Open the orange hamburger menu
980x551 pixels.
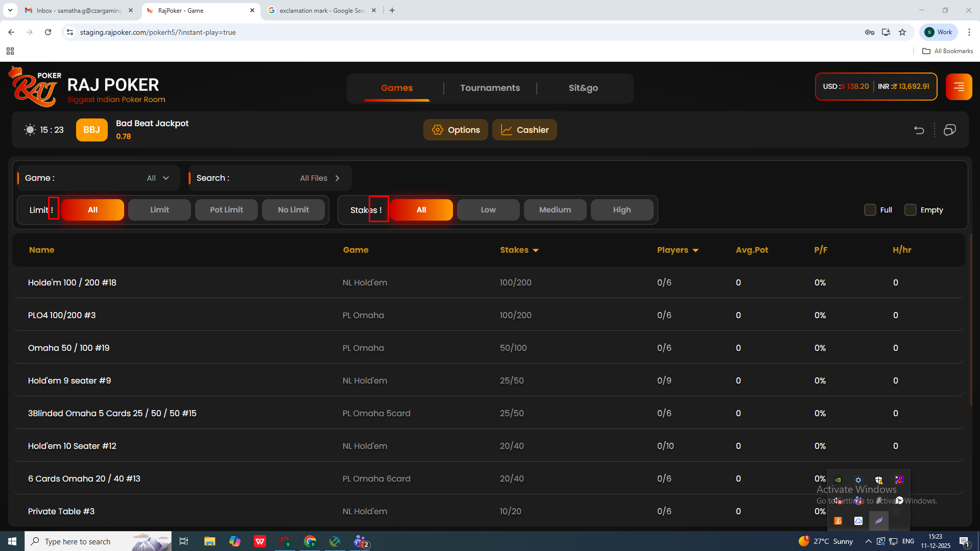coord(958,87)
